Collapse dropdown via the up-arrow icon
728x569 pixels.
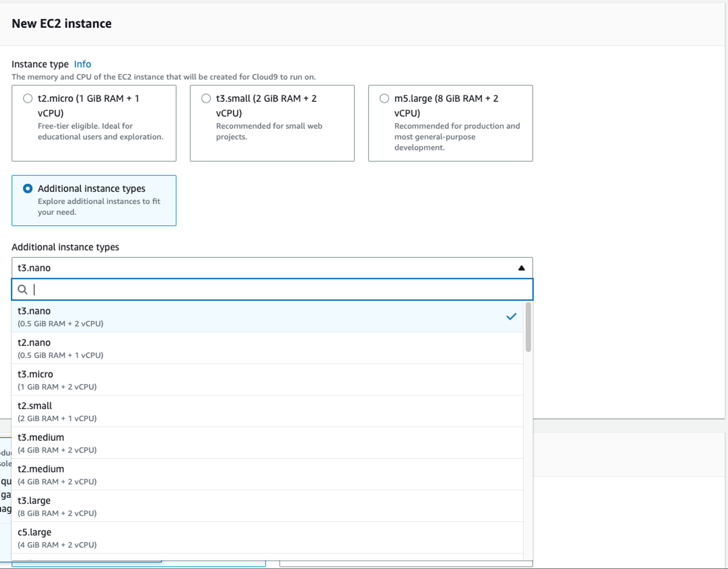tap(521, 268)
